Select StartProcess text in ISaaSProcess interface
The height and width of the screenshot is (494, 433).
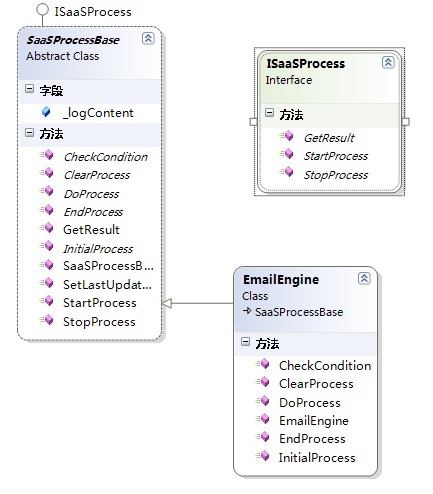[336, 156]
